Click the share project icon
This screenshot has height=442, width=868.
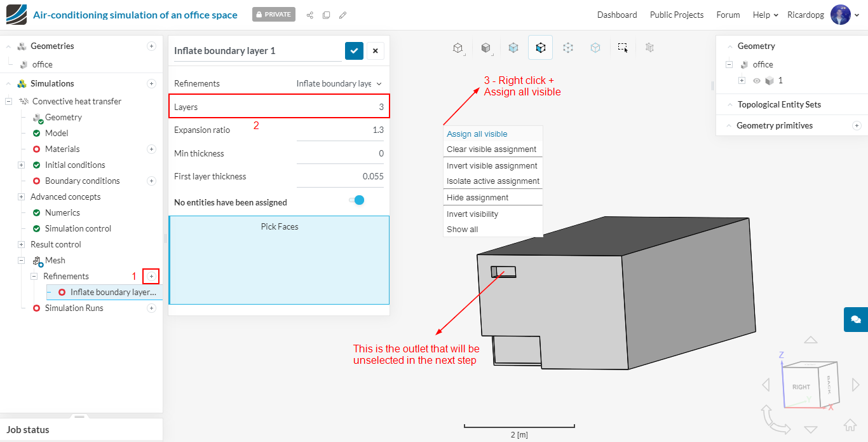coord(310,15)
